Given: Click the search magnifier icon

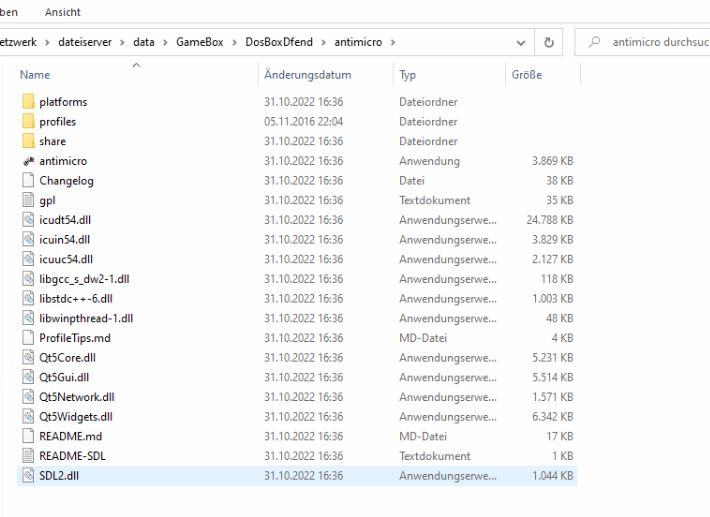Looking at the screenshot, I should click(x=596, y=42).
